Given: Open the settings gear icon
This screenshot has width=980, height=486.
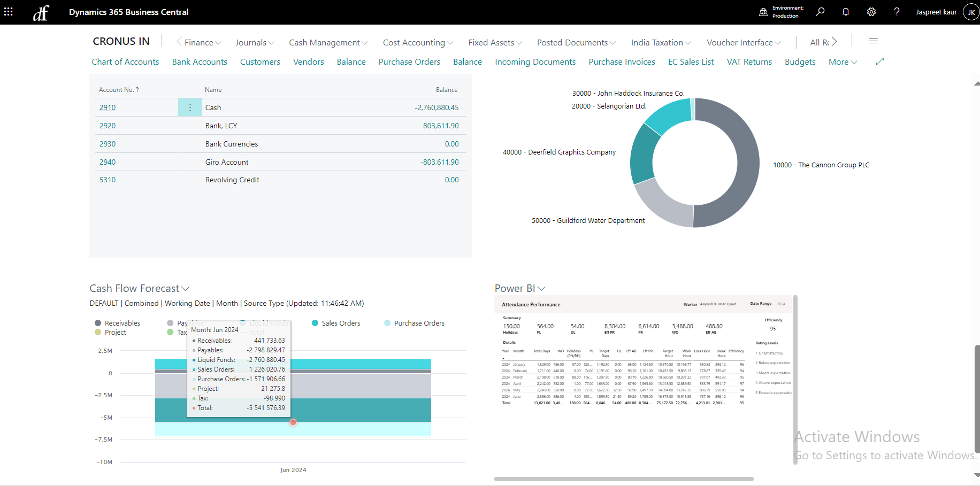Looking at the screenshot, I should (x=871, y=12).
